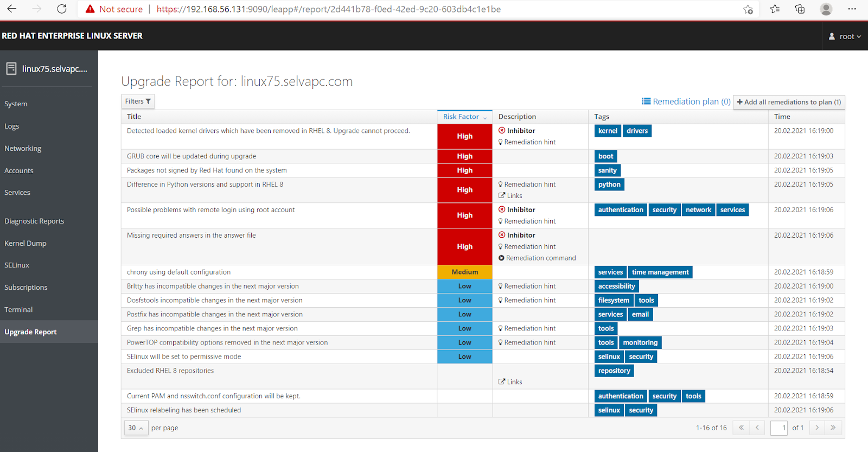The image size is (868, 452).
Task: Open 'GRUB core will be updated' row
Action: (483, 156)
